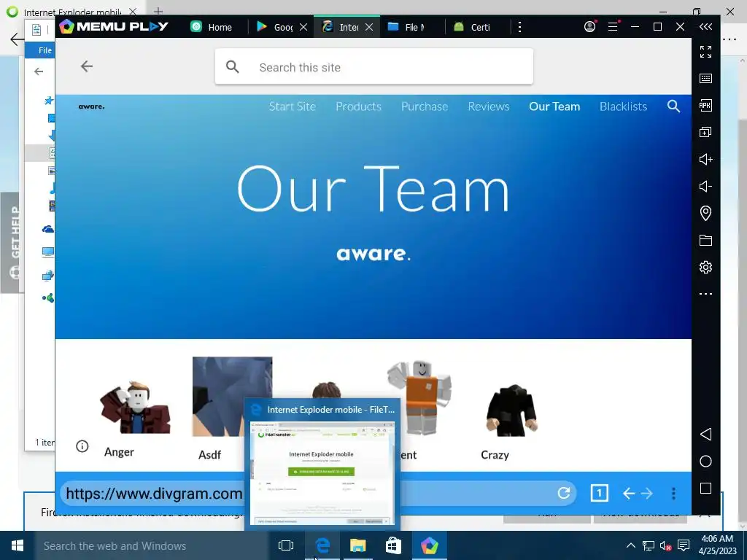Open Start Site navigation link
Viewport: 747px width, 560px height.
pos(292,106)
